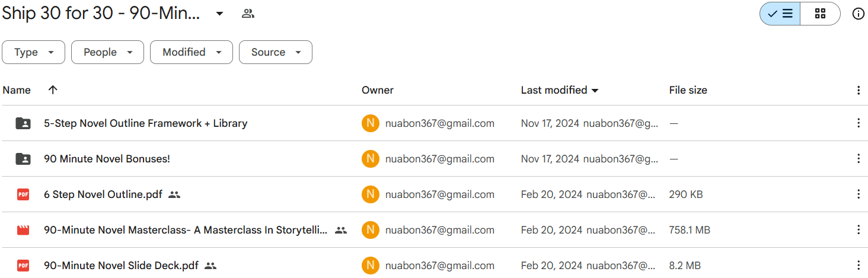This screenshot has width=868, height=278.
Task: Open the Type filter dropdown
Action: (34, 52)
